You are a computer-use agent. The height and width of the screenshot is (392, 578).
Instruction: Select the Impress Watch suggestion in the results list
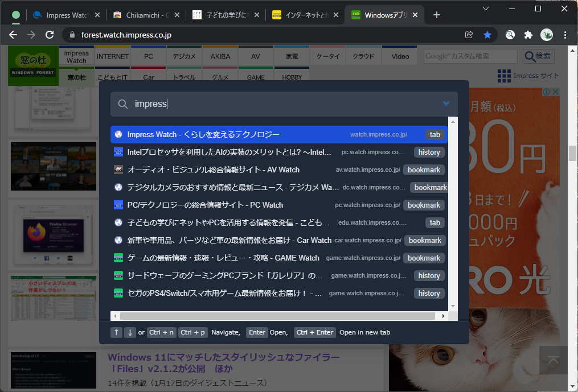pyautogui.click(x=228, y=134)
